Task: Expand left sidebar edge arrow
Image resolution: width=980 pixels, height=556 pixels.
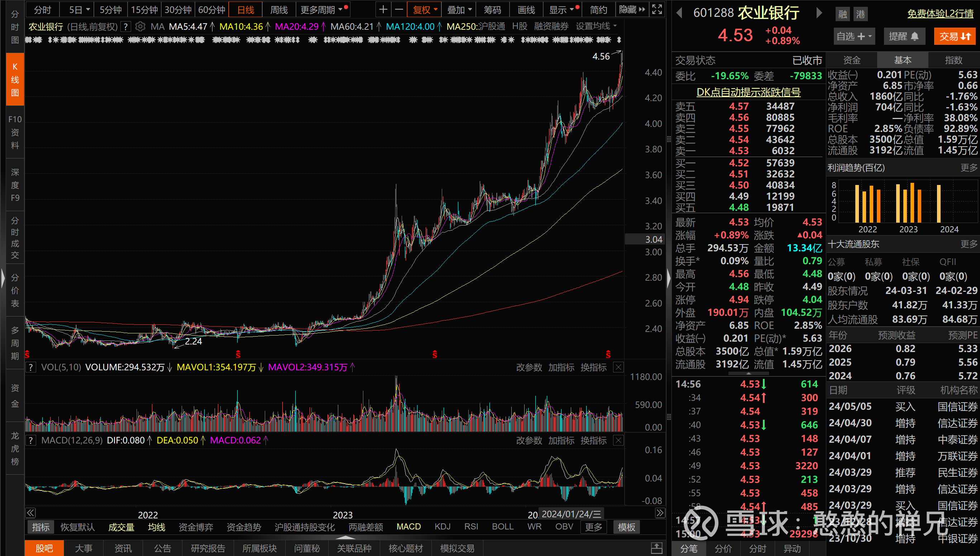Action: coord(3,278)
